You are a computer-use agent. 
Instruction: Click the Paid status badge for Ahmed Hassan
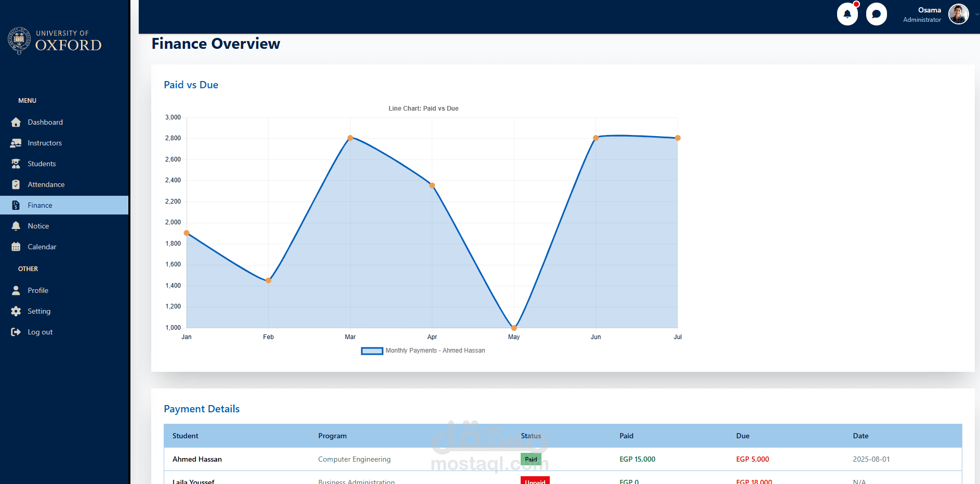pyautogui.click(x=531, y=459)
